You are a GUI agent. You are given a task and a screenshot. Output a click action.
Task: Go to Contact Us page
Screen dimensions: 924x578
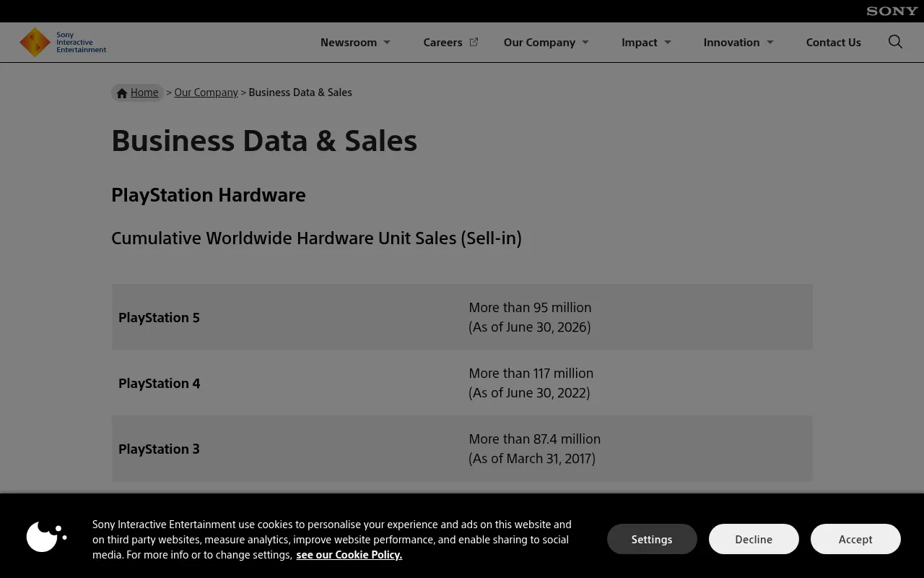[x=833, y=42]
